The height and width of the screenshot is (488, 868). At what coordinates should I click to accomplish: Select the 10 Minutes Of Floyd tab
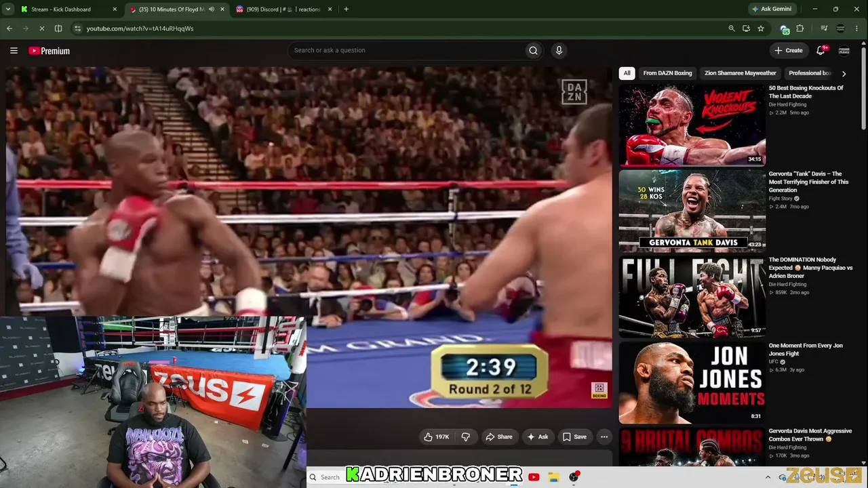click(176, 9)
